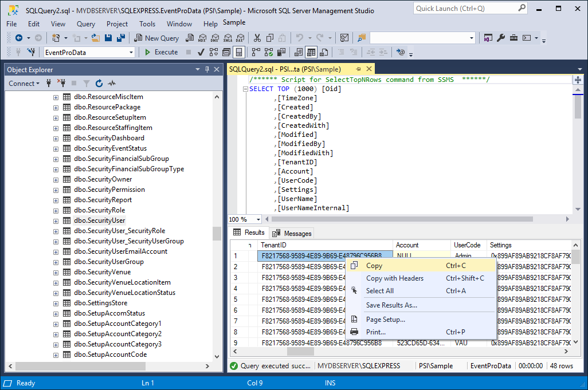
Task: Click the Object Explorer horizontal scrollbar thumb
Action: tap(80, 366)
